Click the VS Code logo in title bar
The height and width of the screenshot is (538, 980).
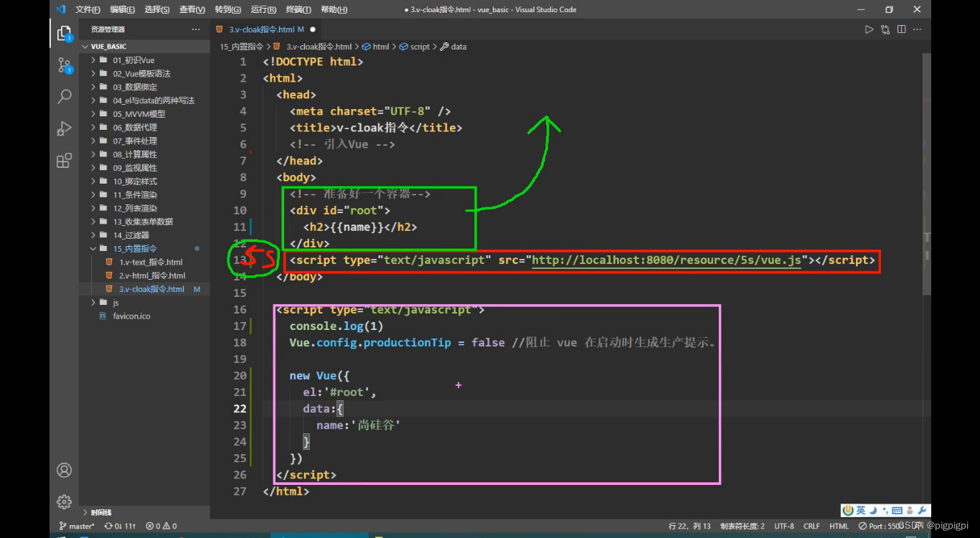tap(60, 9)
